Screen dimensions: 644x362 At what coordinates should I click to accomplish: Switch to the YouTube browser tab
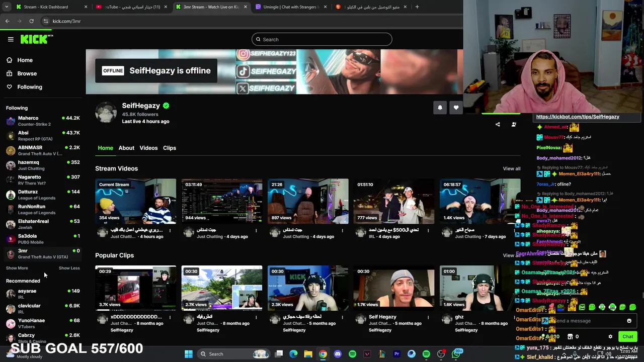coord(132,7)
